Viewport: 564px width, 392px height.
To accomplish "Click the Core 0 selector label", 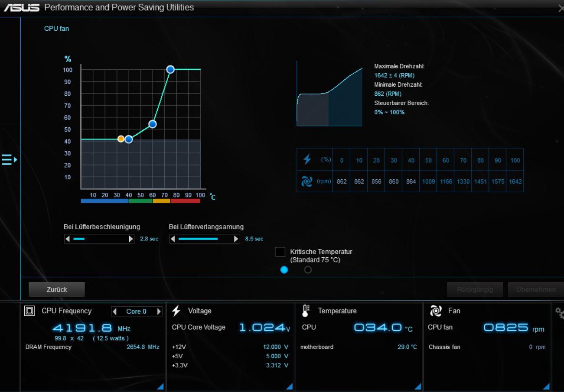I will (137, 311).
